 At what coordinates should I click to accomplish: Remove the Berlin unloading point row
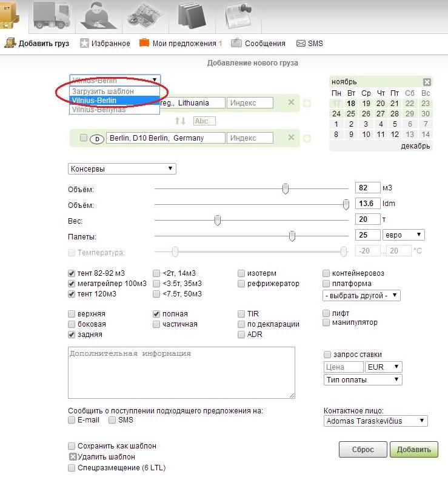[291, 138]
